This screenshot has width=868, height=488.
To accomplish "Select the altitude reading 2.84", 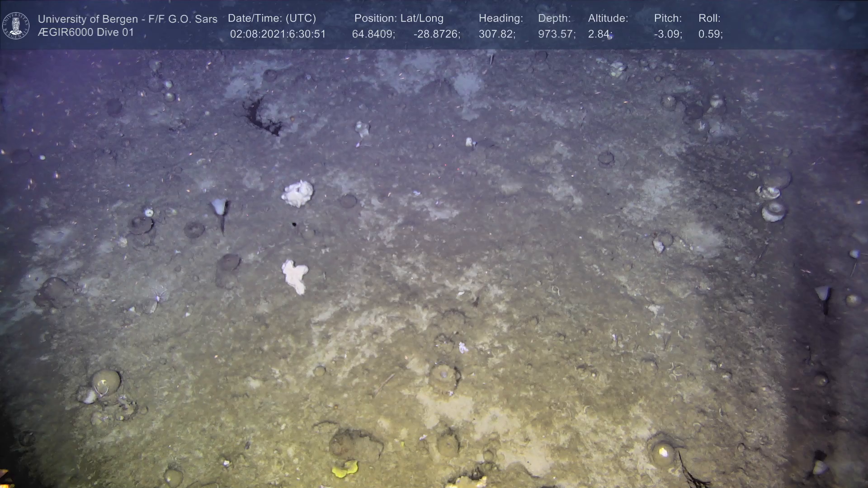I will (599, 34).
